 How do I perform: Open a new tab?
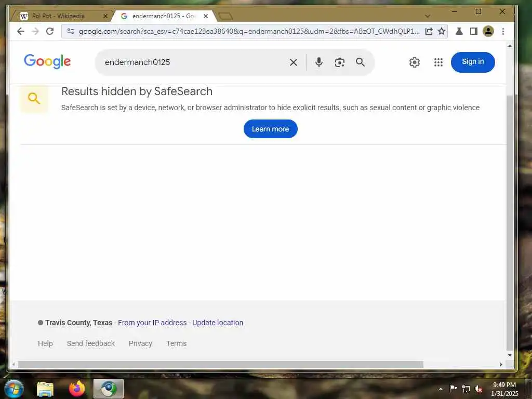pyautogui.click(x=225, y=16)
